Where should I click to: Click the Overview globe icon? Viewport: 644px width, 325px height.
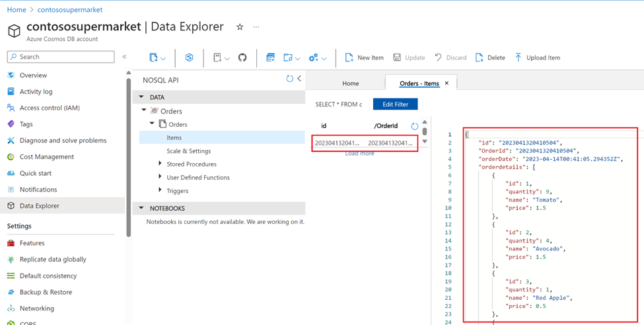tap(11, 75)
